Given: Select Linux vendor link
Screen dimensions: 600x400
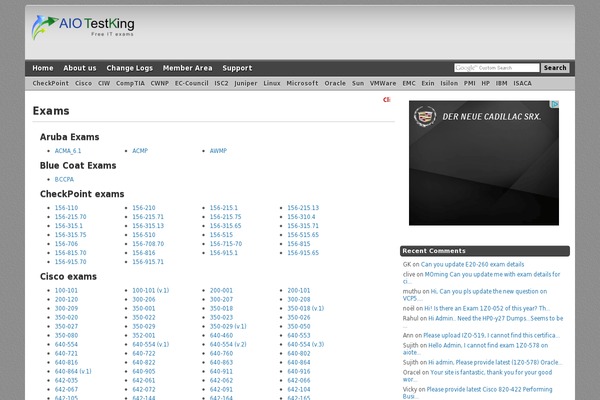Looking at the screenshot, I should pos(272,83).
